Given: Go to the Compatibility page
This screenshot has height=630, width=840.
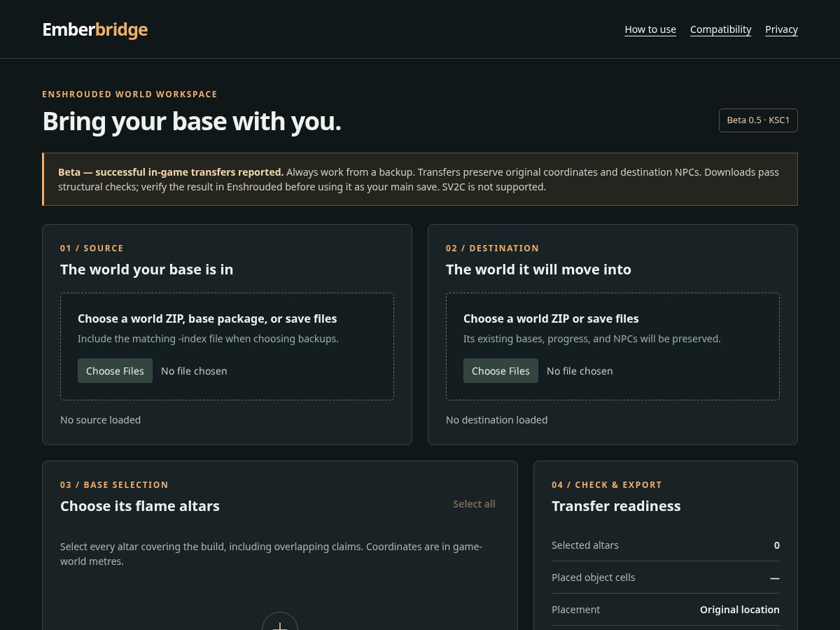Looking at the screenshot, I should point(720,29).
